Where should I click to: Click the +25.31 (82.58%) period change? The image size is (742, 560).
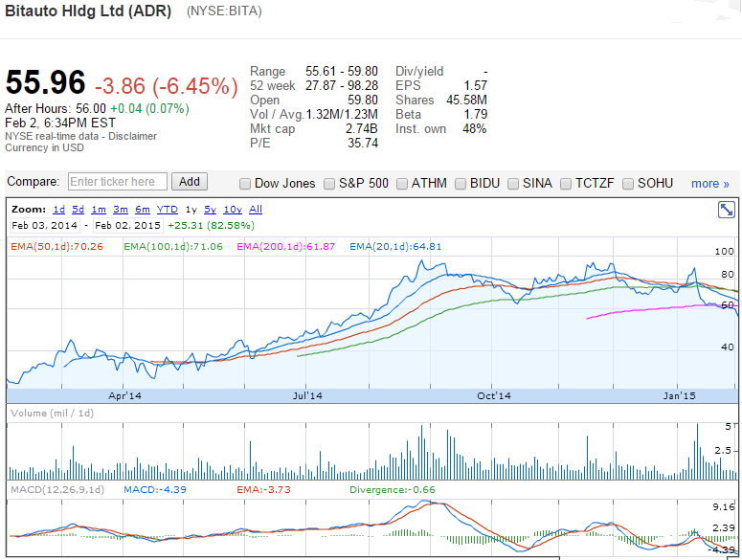click(x=211, y=226)
